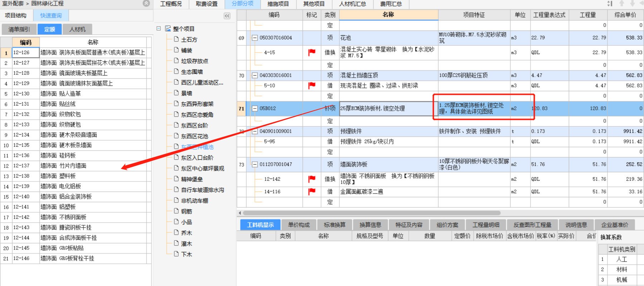
Task: Open 特征及内容 bottom tab
Action: coord(409,225)
